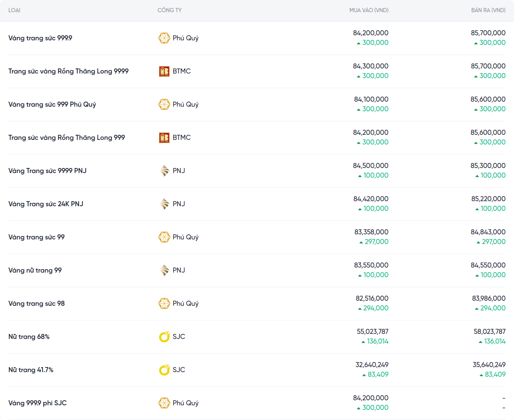Screen dimensions: 514x420
Task: Open the Vàng trang sức 999.9 gold type
Action: pos(40,38)
